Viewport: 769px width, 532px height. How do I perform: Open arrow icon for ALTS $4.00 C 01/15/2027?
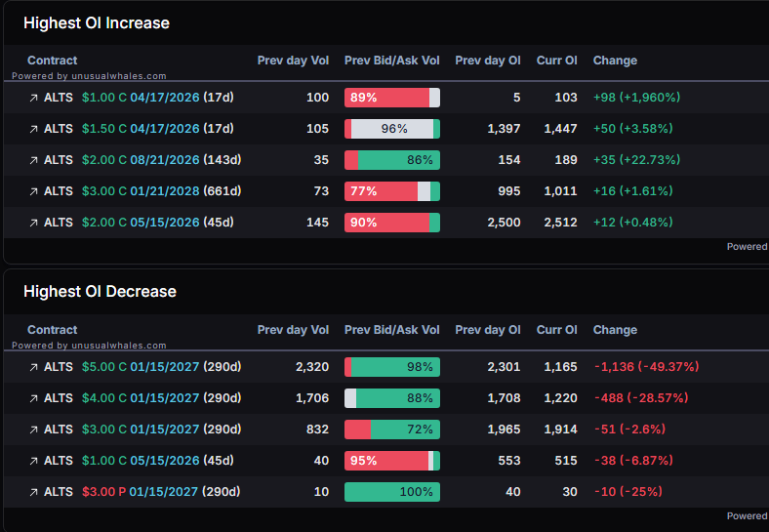coord(33,398)
